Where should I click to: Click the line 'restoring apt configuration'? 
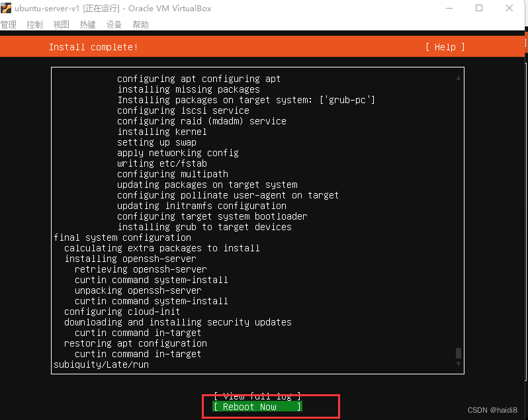tap(136, 343)
